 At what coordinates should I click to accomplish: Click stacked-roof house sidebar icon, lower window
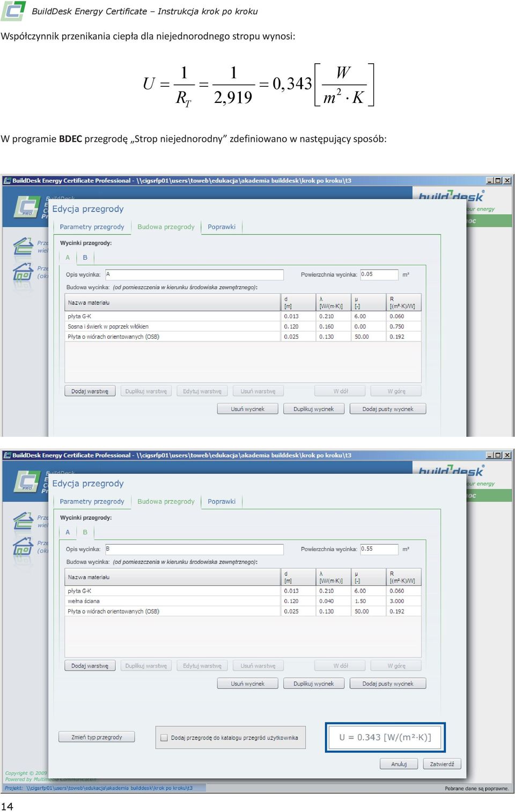[x=23, y=520]
